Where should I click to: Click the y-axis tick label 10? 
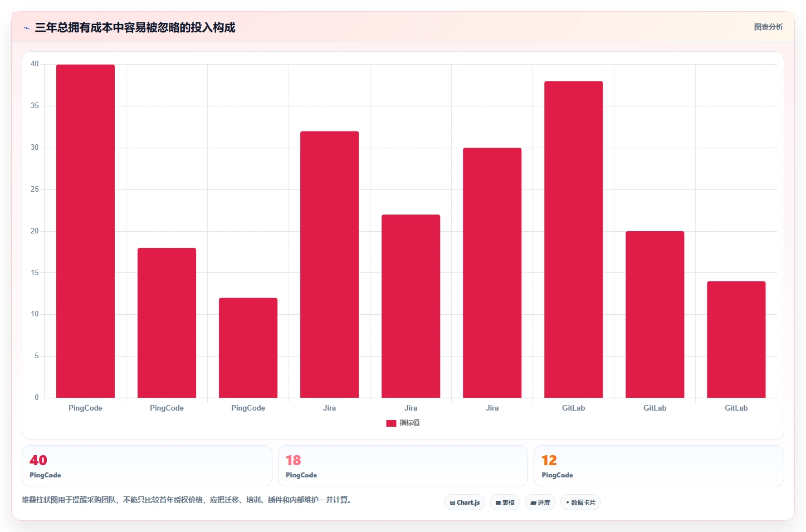click(35, 314)
